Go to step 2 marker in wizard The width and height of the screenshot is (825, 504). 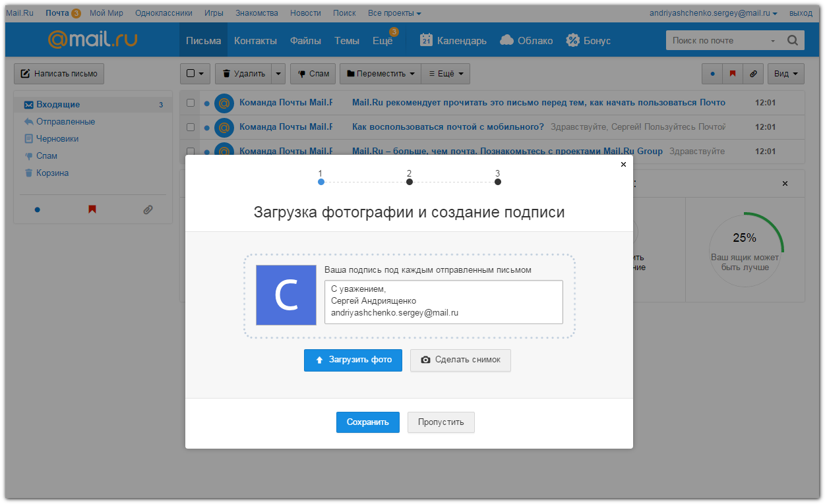(410, 182)
